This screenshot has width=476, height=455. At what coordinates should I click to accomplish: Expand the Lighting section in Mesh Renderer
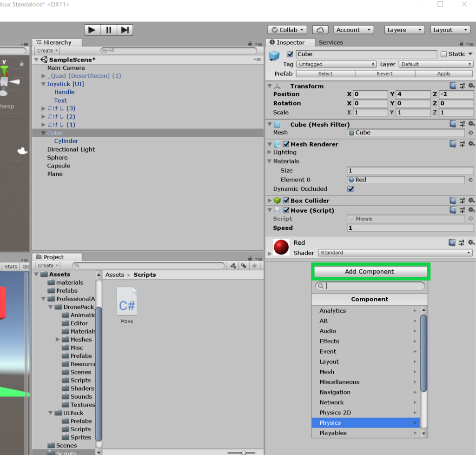click(x=270, y=152)
